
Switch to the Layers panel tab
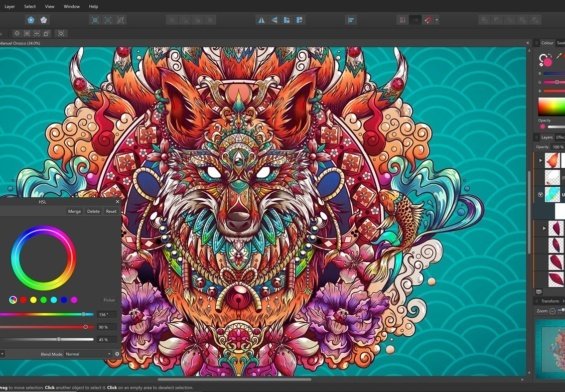547,138
